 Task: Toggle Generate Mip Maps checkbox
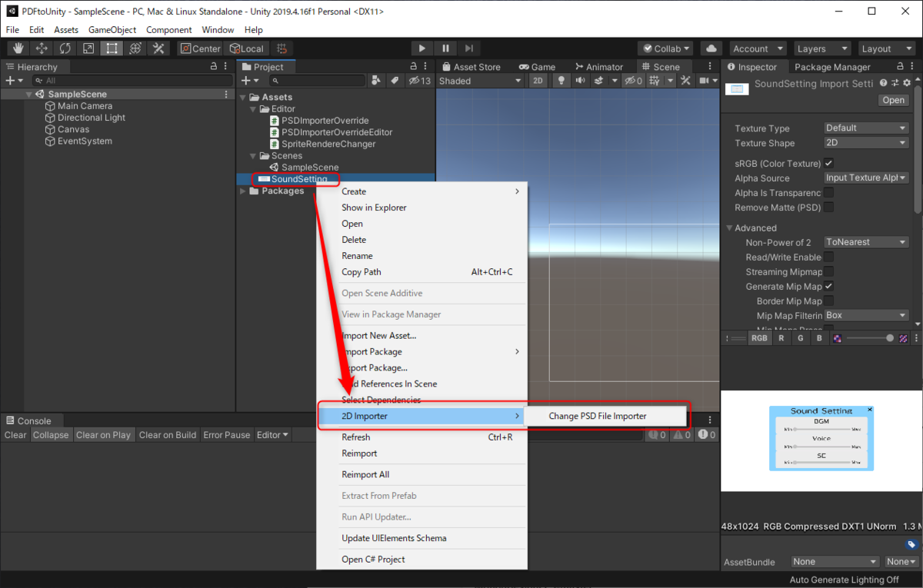pyautogui.click(x=828, y=286)
